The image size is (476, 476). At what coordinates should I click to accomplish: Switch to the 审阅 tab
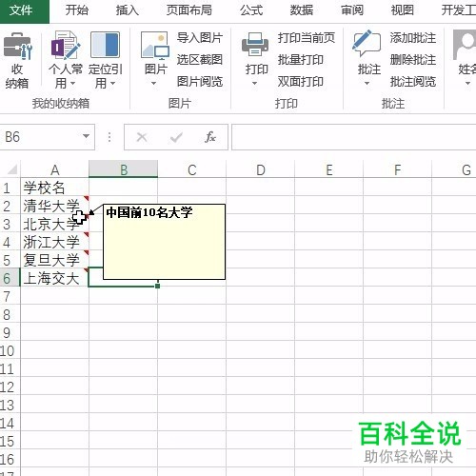352,10
